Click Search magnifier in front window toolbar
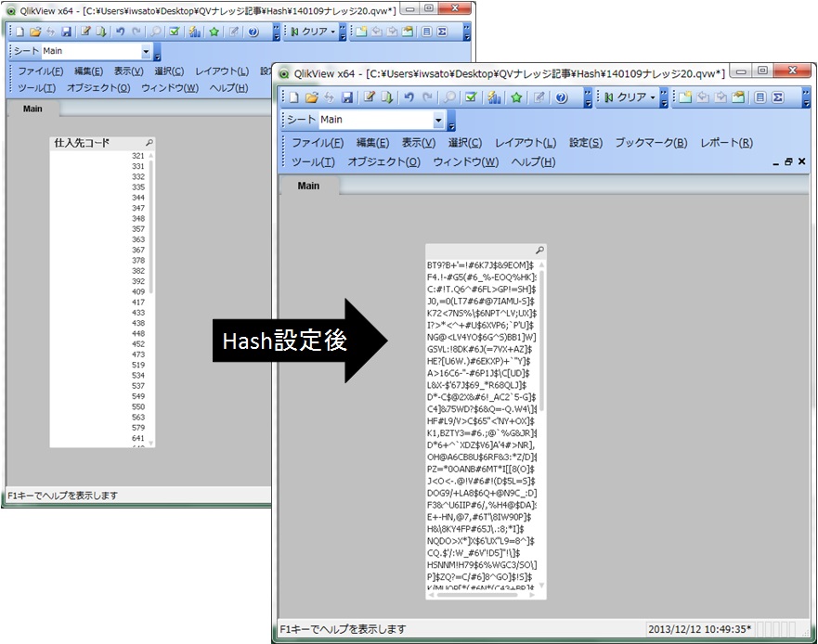818x644 pixels. coord(449,97)
